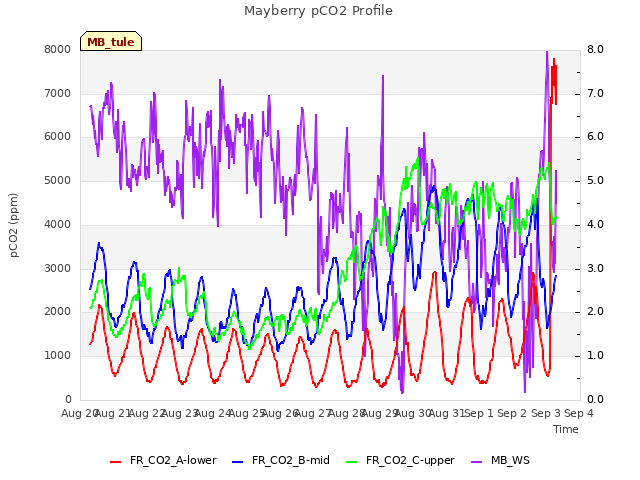Toggle FR_CO2_C-upper legend entry

[x=400, y=460]
